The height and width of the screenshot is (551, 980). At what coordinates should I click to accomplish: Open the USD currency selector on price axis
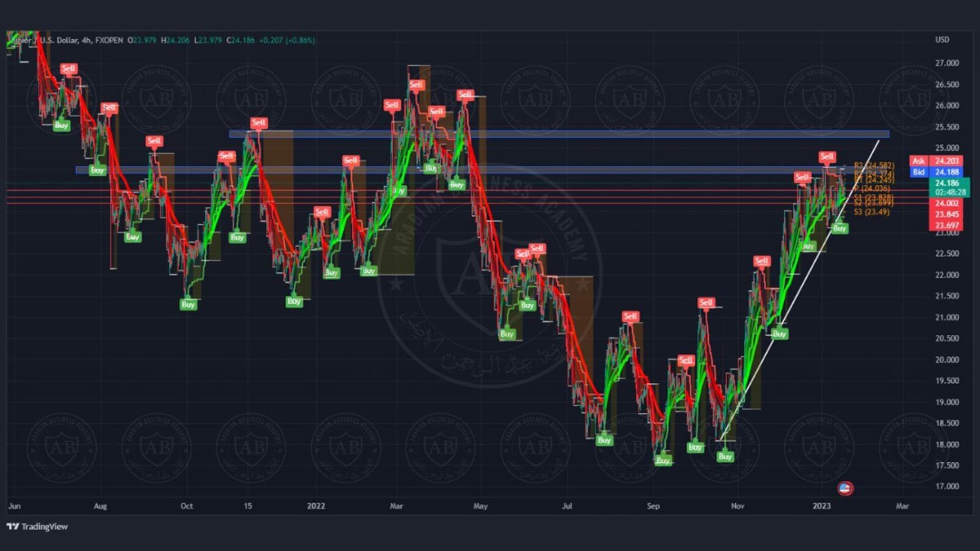click(x=942, y=40)
